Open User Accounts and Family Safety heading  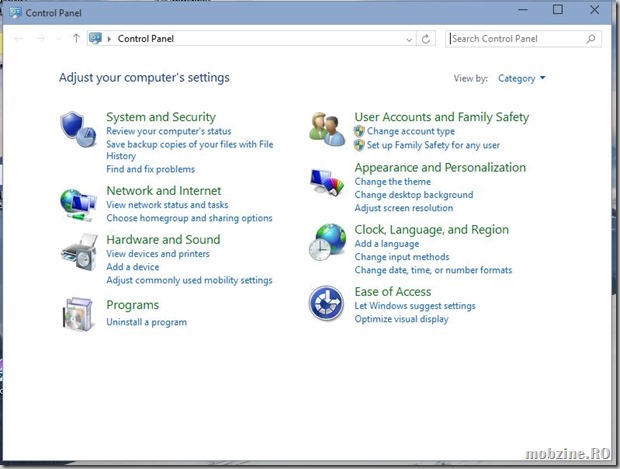click(442, 117)
